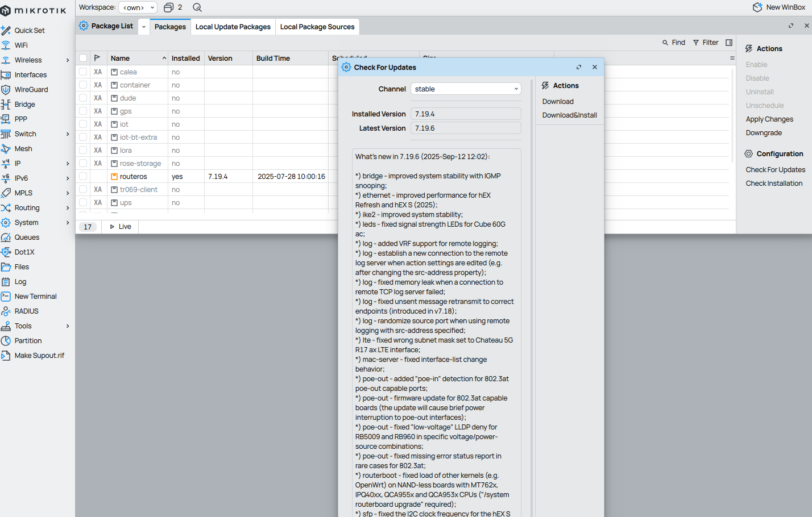Open the Package List title dropdown arrow
This screenshot has width=812, height=517.
144,27
